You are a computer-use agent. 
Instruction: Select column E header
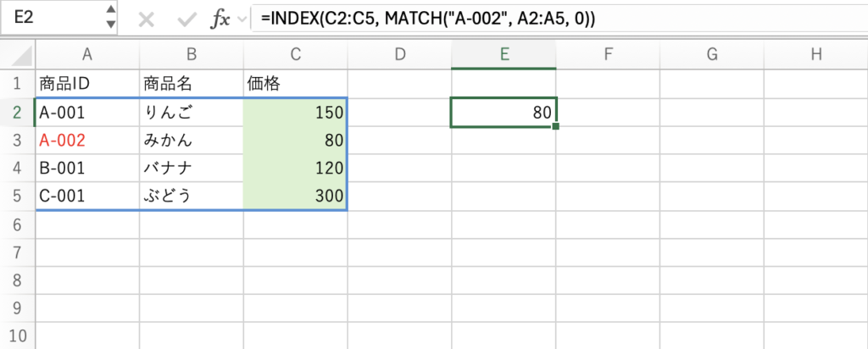coord(504,55)
